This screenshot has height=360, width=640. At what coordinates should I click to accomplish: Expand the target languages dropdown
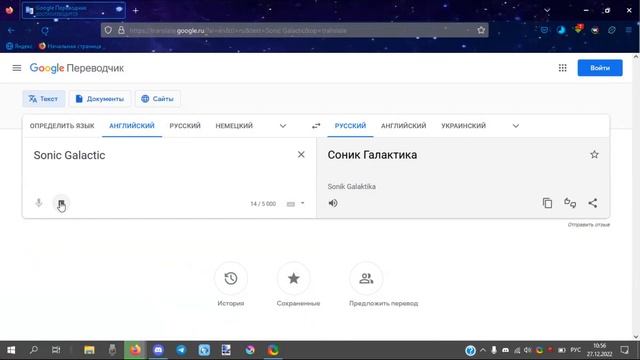coord(516,126)
